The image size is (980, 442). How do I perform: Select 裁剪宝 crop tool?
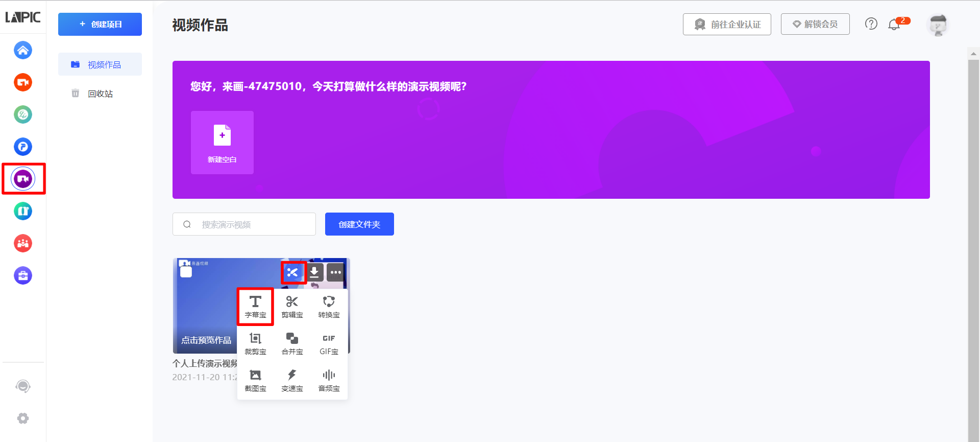255,343
